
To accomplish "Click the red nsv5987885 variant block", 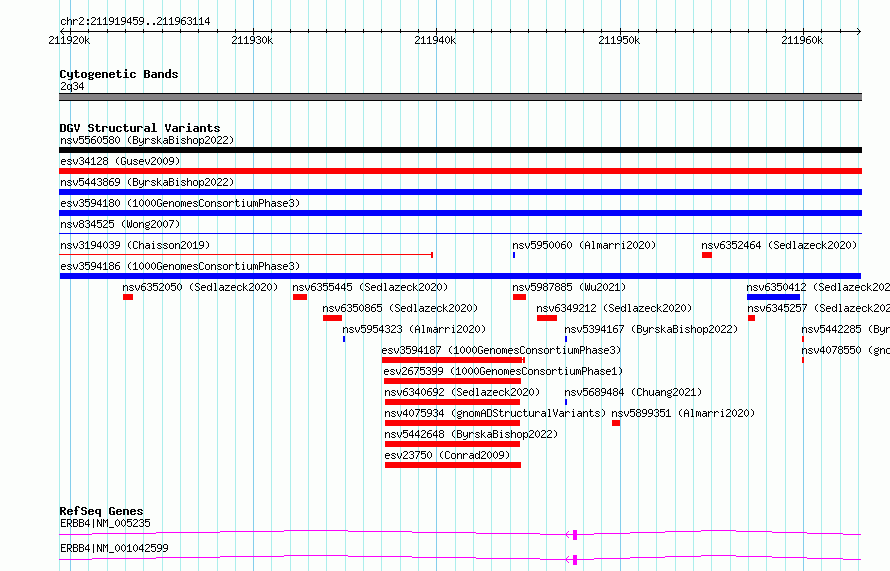I will (x=519, y=297).
